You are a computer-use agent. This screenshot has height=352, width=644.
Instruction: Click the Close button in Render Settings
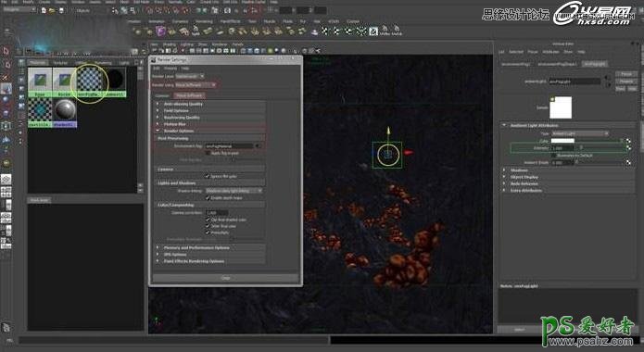tap(225, 278)
